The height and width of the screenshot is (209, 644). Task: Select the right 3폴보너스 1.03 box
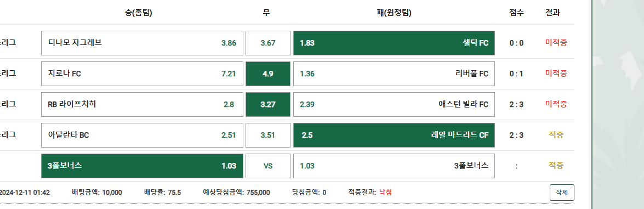pos(394,166)
